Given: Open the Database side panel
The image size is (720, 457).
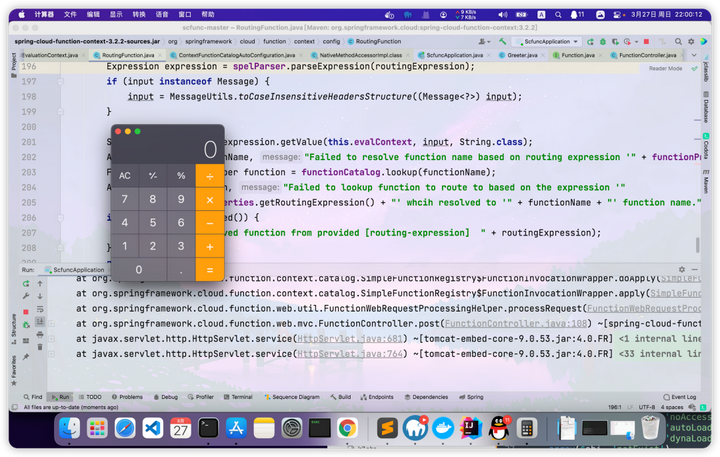Looking at the screenshot, I should coord(706,107).
